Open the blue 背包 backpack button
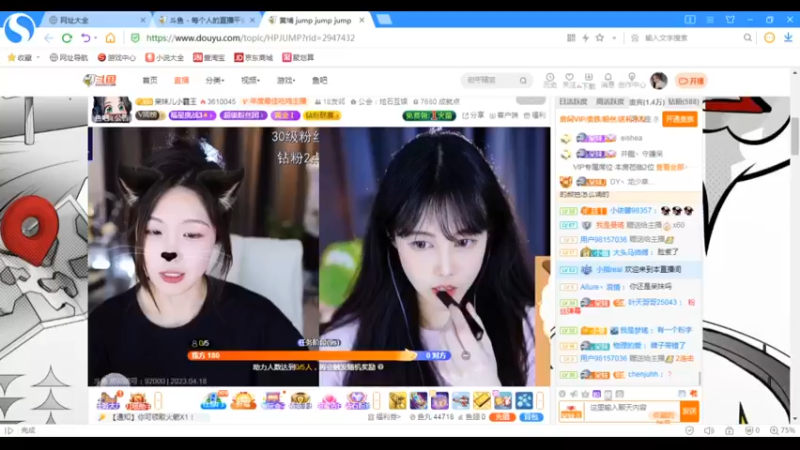 pyautogui.click(x=531, y=417)
